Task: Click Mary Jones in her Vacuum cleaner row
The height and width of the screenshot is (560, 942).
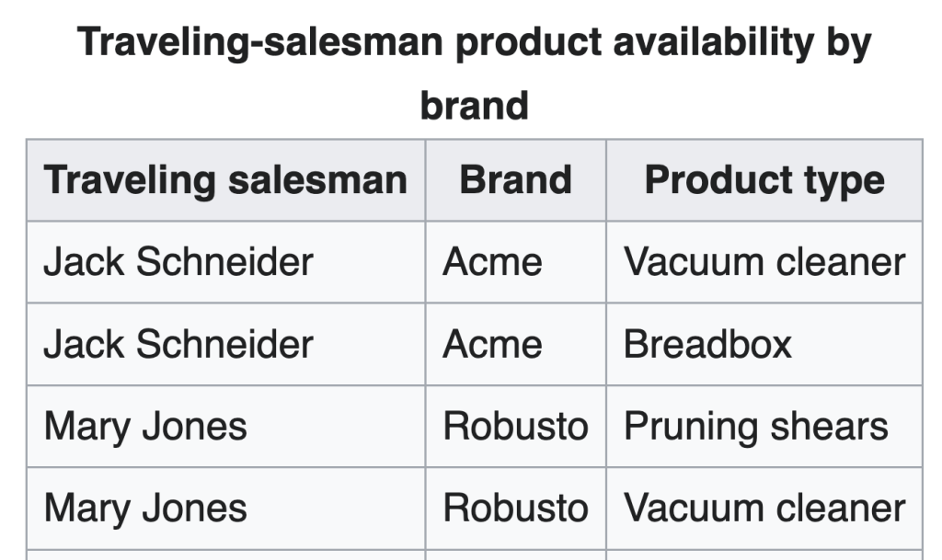Action: click(x=145, y=509)
